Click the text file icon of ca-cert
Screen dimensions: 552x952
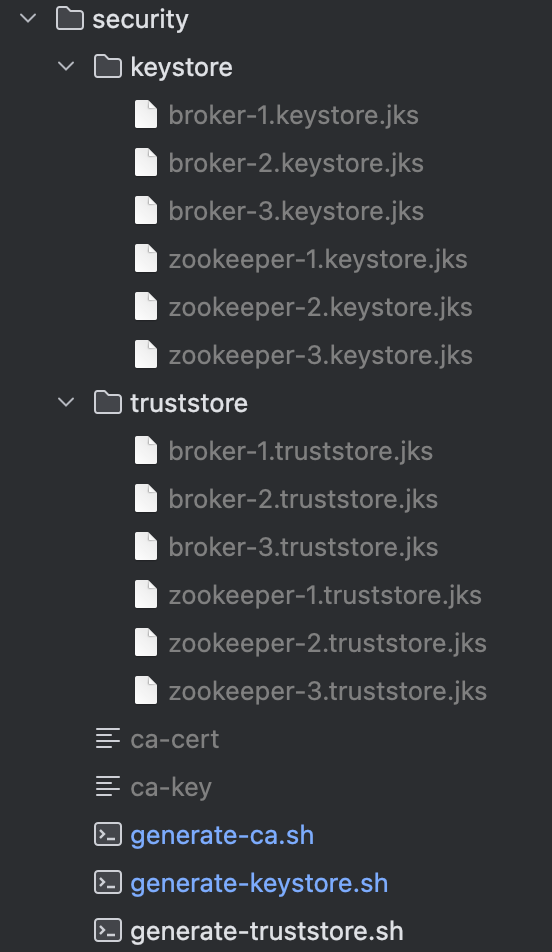point(108,739)
